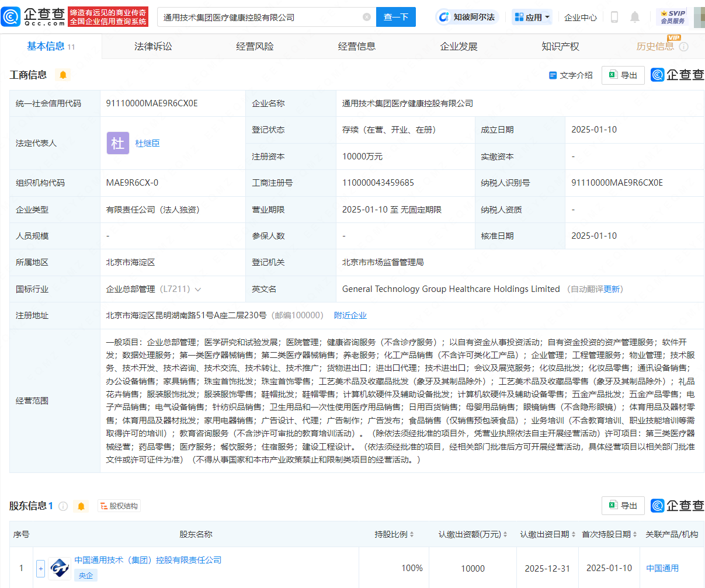The width and height of the screenshot is (705, 588).
Task: Click the 股东信息 monitoring bell icon
Action: tap(81, 506)
